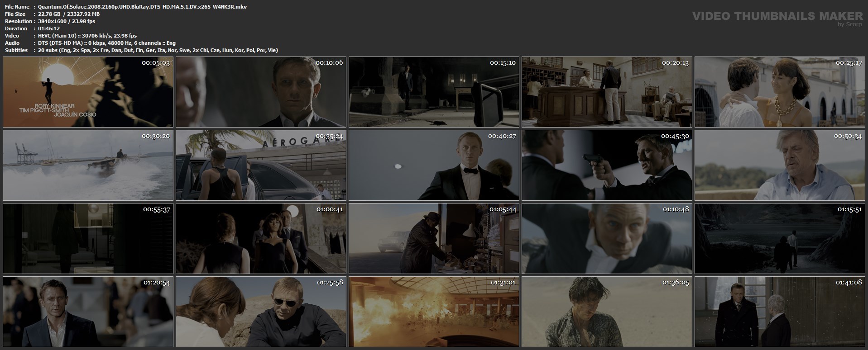Click the duration 01:46:12 value
The height and width of the screenshot is (350, 868).
[x=49, y=28]
